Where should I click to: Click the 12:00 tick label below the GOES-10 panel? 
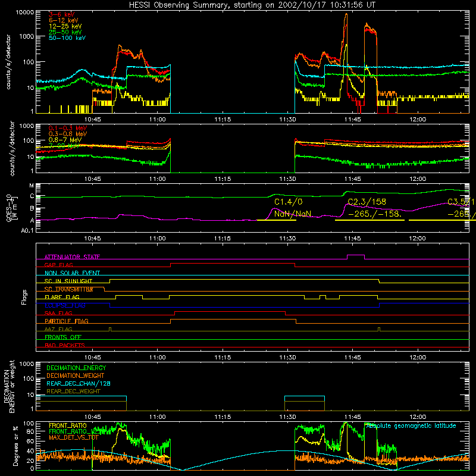tap(418, 239)
